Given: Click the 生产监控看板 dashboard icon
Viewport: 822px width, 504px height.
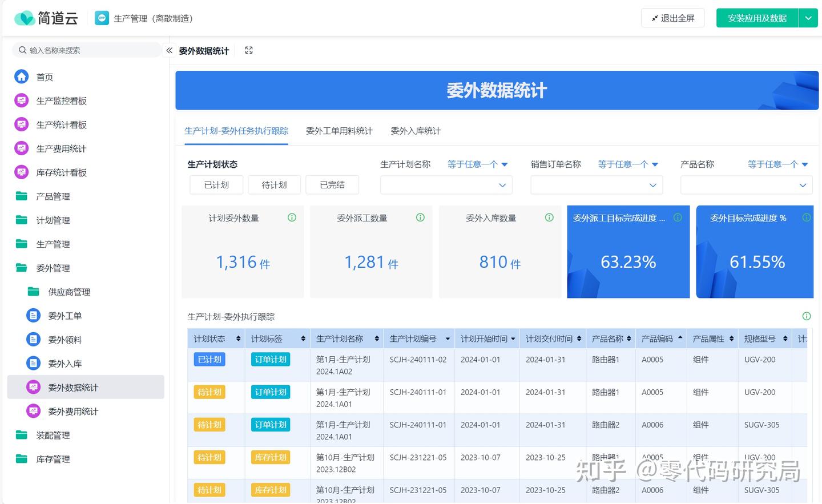Looking at the screenshot, I should [x=21, y=100].
